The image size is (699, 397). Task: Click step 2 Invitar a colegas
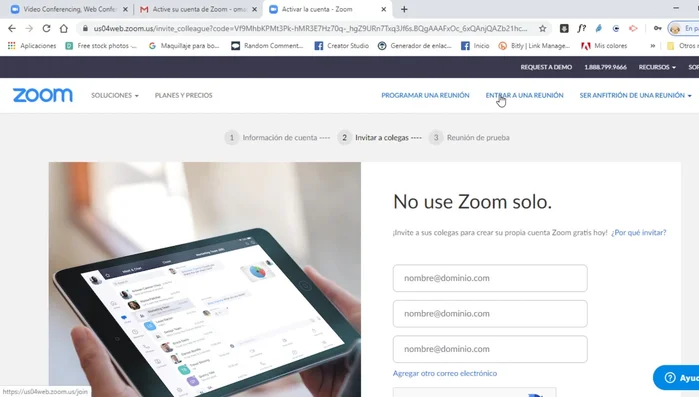(379, 138)
